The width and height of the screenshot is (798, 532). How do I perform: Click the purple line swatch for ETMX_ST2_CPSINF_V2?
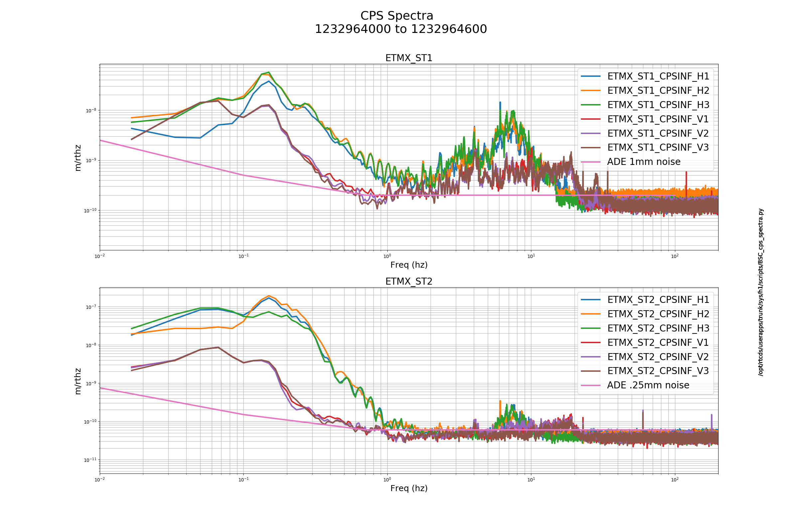coord(591,357)
